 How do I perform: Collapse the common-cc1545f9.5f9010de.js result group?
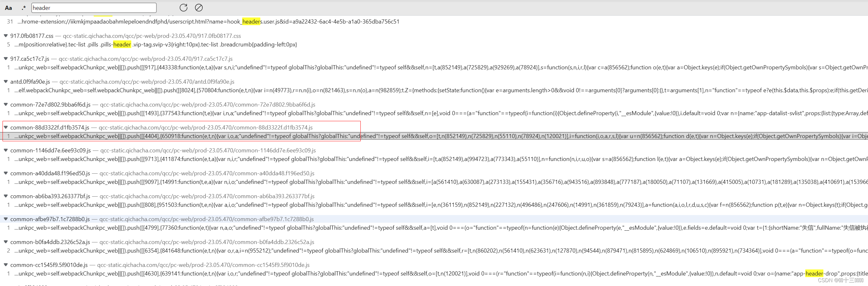[6, 264]
